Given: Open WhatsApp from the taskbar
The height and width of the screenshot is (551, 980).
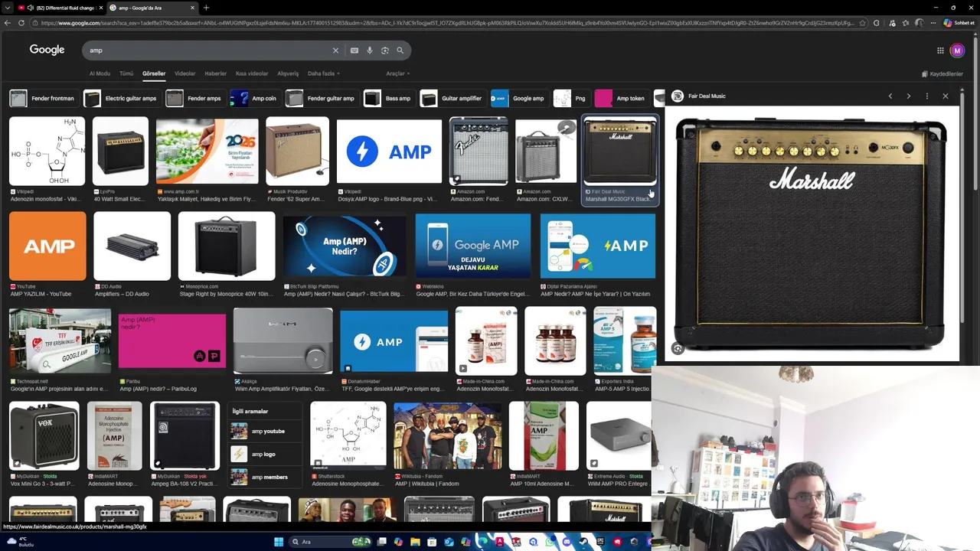Looking at the screenshot, I should pyautogui.click(x=550, y=542).
